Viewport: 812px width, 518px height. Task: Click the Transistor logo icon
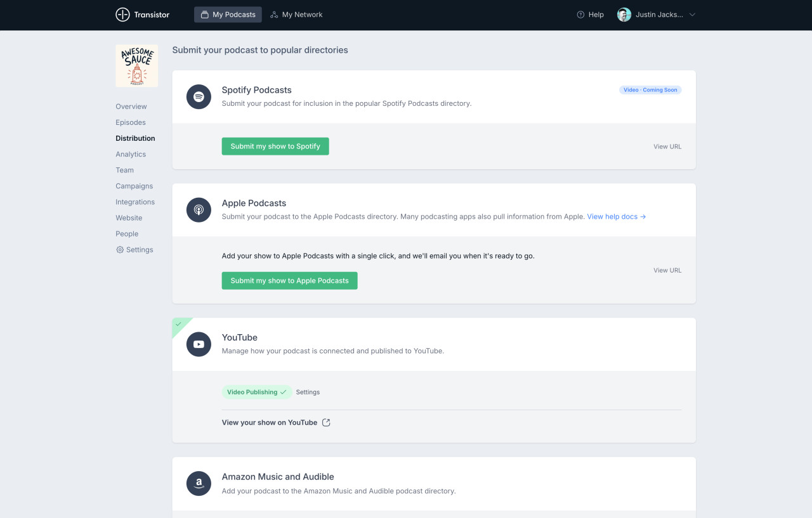tap(122, 15)
